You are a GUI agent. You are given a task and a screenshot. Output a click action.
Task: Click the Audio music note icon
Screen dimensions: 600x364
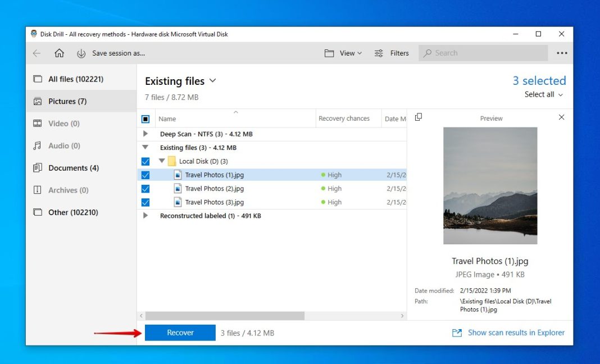[x=38, y=145]
